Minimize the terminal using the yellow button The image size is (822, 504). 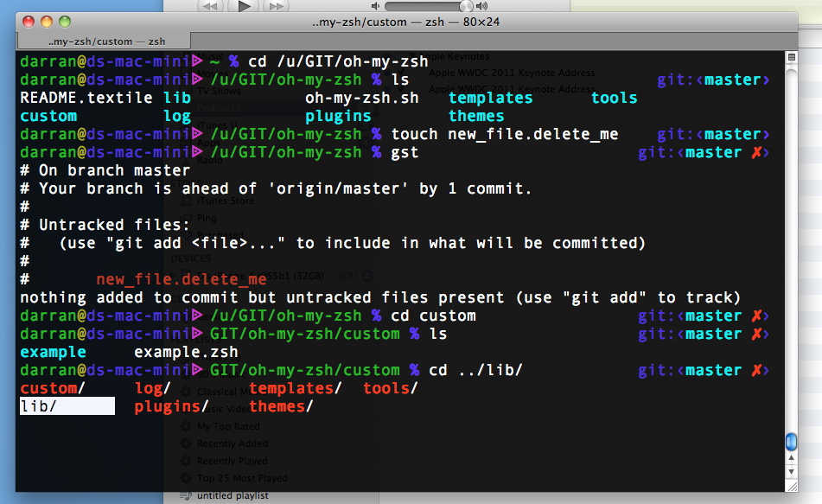pyautogui.click(x=47, y=22)
